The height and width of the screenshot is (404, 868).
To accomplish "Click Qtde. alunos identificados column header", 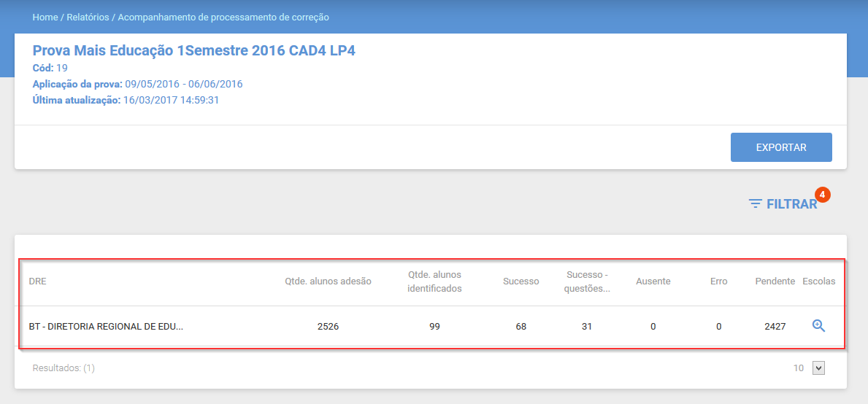I will [434, 281].
